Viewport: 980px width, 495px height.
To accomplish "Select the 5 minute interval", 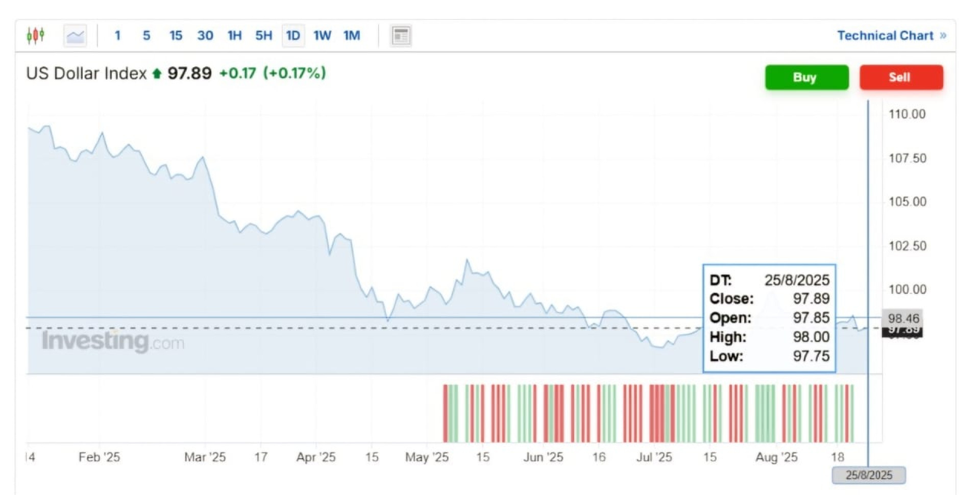I will [x=146, y=36].
